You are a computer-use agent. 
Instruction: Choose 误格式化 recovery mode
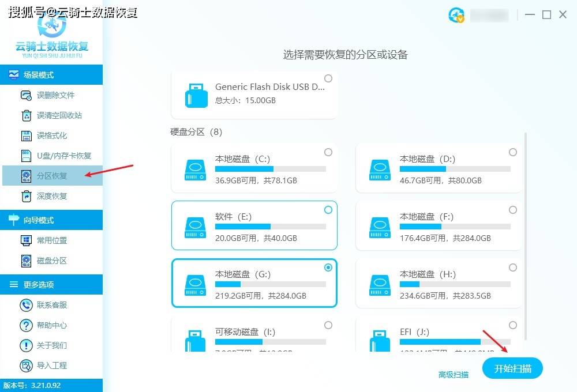51,135
